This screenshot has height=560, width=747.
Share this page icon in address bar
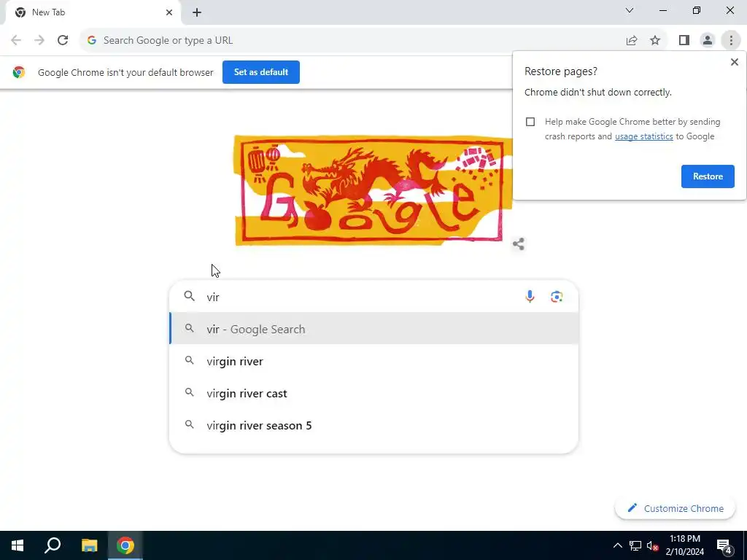click(x=632, y=41)
